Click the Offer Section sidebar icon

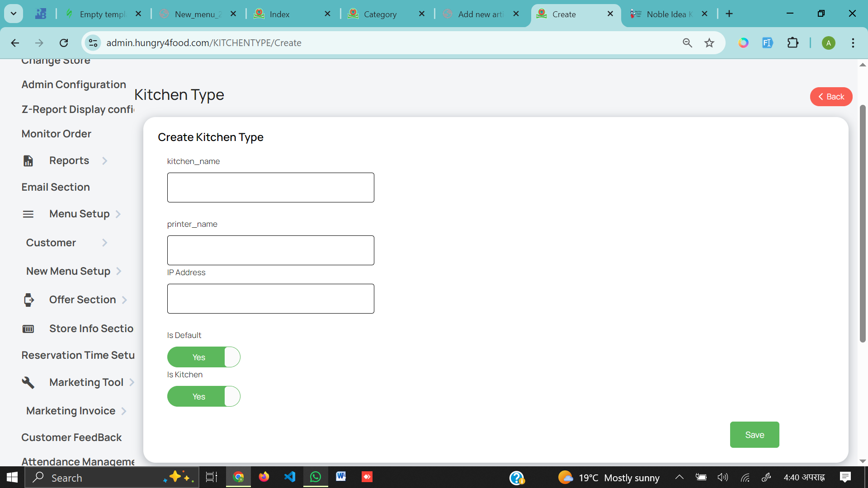click(x=28, y=300)
